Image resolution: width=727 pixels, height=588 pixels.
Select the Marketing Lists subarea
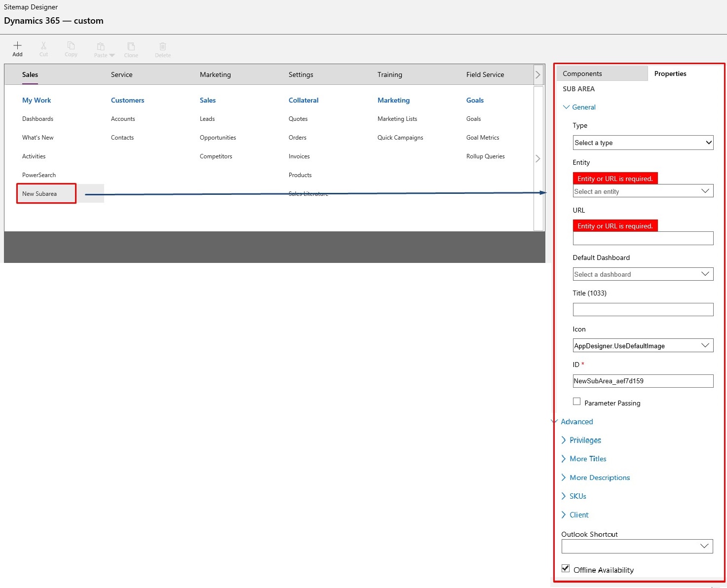[x=397, y=119]
